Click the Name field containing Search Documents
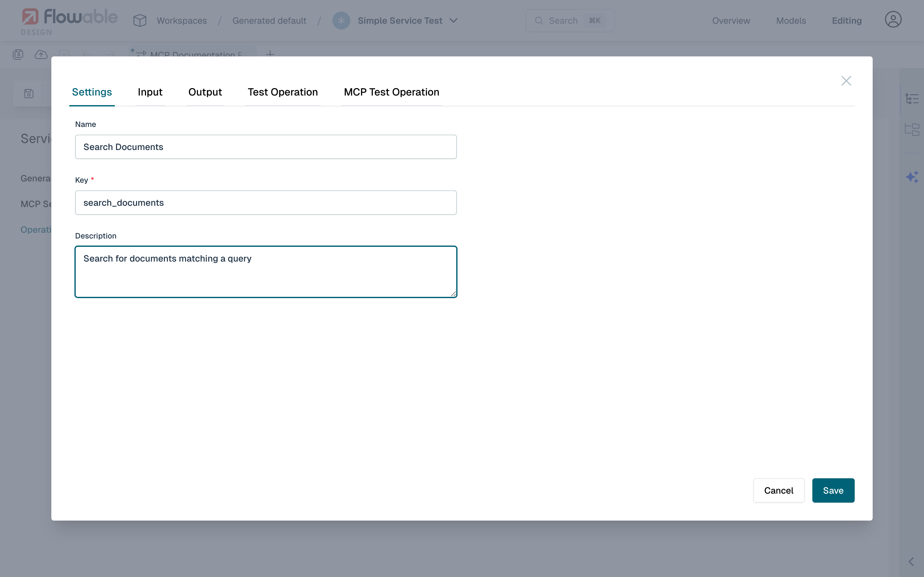This screenshot has height=577, width=924. click(x=265, y=146)
